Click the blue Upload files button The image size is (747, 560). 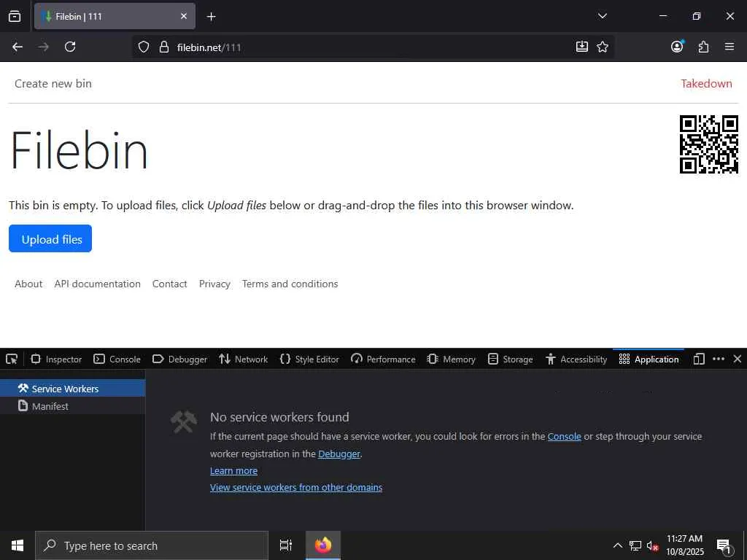click(x=50, y=238)
